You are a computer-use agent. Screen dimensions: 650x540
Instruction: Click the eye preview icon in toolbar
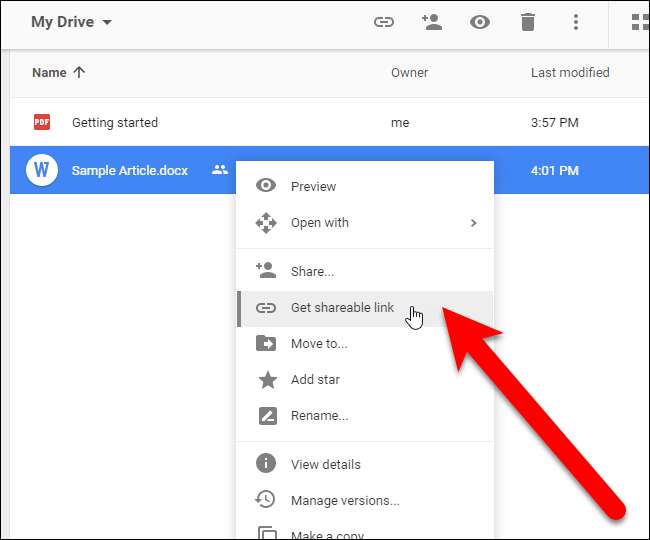click(480, 22)
